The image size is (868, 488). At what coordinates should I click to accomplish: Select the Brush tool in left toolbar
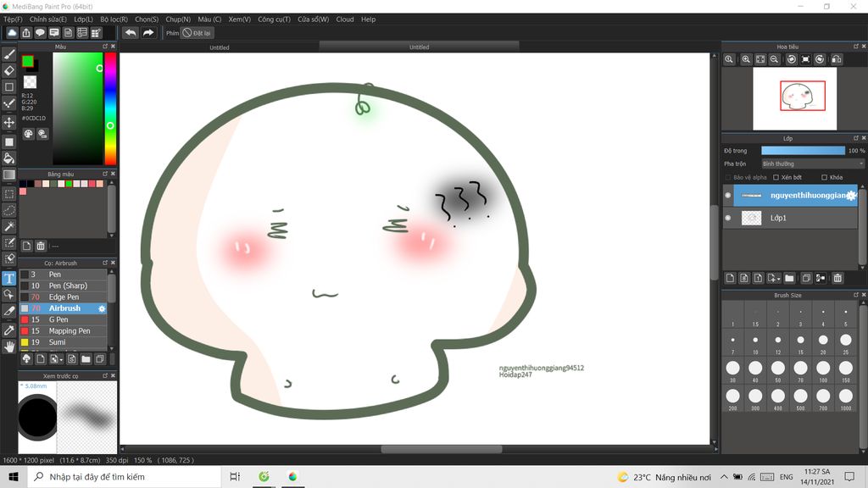(x=8, y=54)
